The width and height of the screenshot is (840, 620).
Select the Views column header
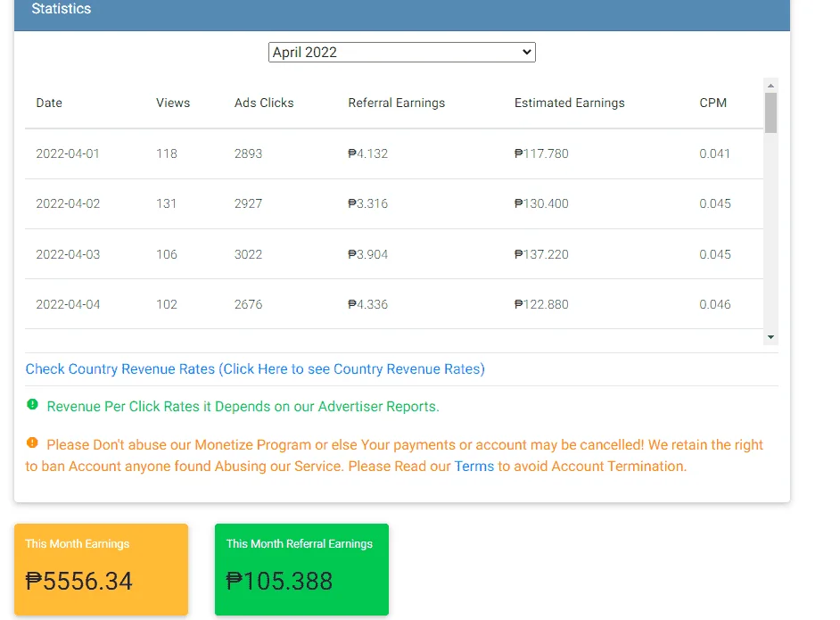[x=173, y=103]
